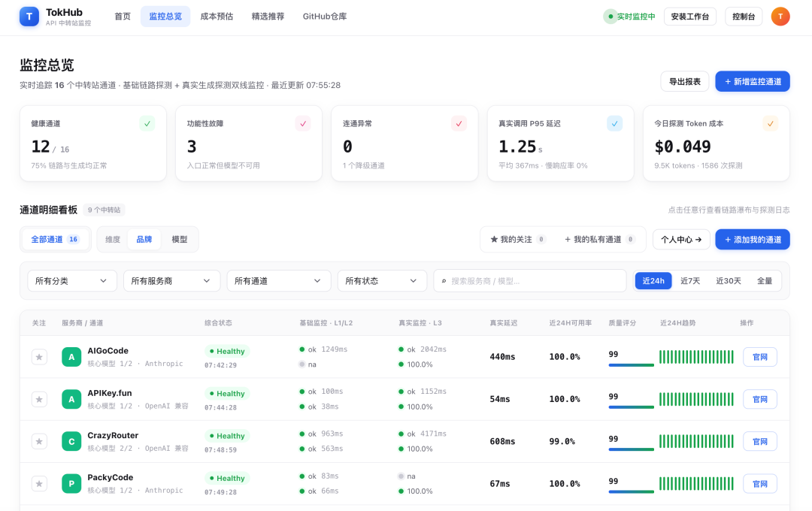Screen dimensions: 812x511
Task: Click the 安装工作台 button
Action: tap(689, 17)
